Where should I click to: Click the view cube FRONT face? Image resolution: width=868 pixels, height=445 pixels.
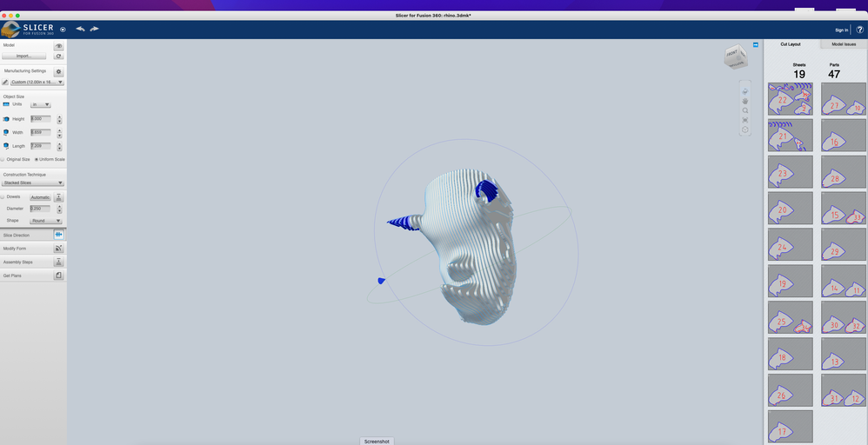(731, 54)
